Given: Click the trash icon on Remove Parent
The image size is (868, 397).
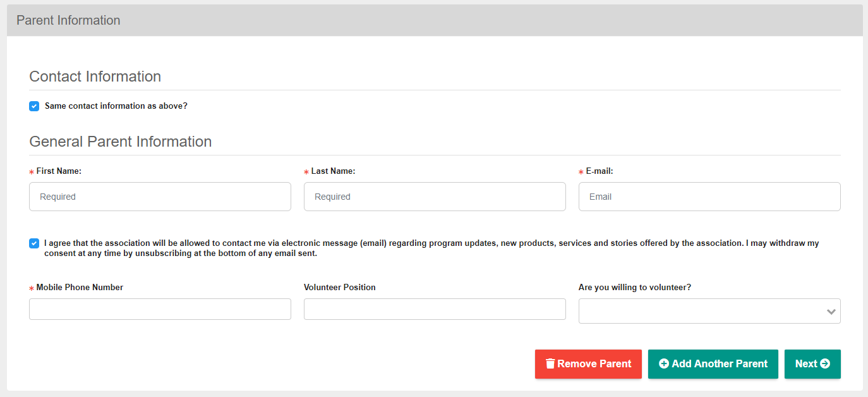Looking at the screenshot, I should (x=550, y=363).
